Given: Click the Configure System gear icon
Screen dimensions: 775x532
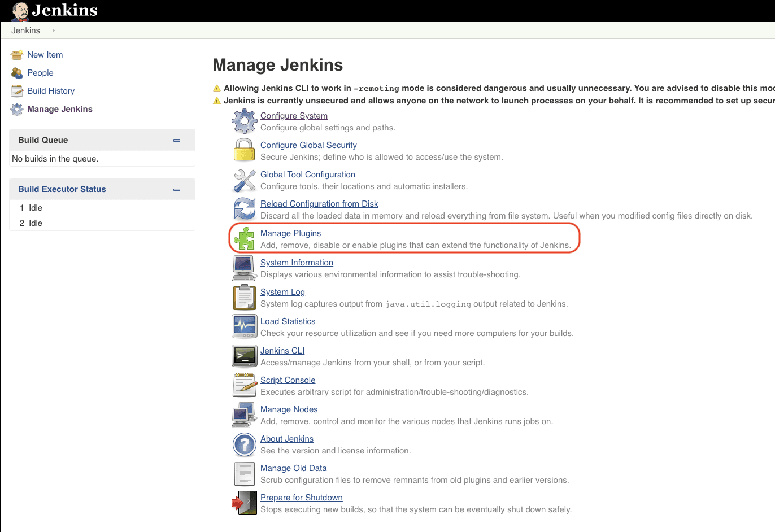Looking at the screenshot, I should point(245,121).
